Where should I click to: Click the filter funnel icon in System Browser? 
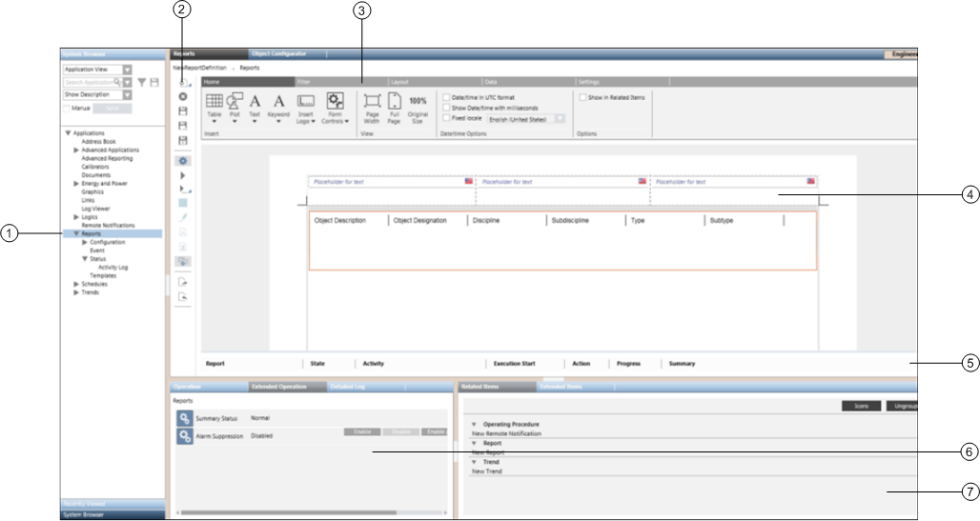click(141, 83)
